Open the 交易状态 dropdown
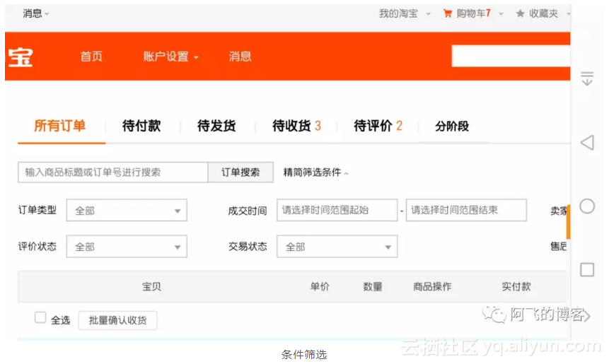The width and height of the screenshot is (609, 364). pyautogui.click(x=337, y=247)
